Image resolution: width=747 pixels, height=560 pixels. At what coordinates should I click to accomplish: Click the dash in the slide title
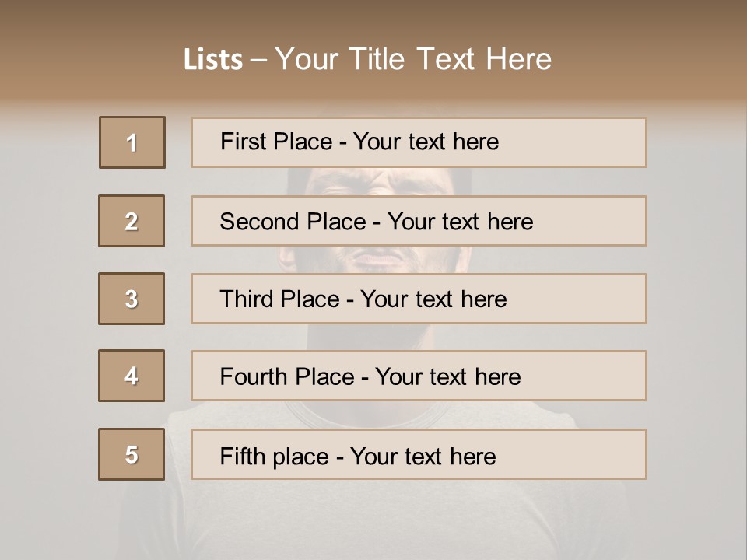coord(258,60)
